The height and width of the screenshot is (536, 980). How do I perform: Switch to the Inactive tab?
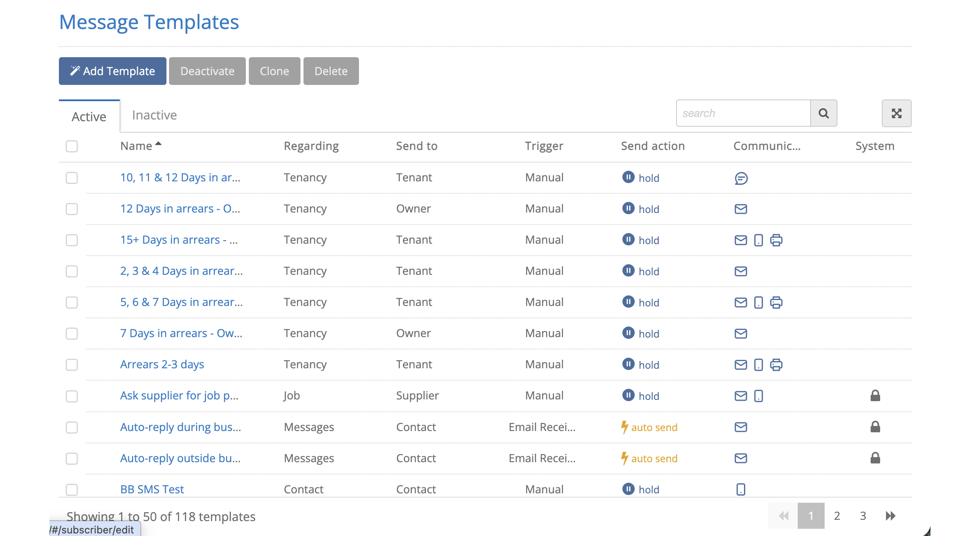pyautogui.click(x=154, y=115)
